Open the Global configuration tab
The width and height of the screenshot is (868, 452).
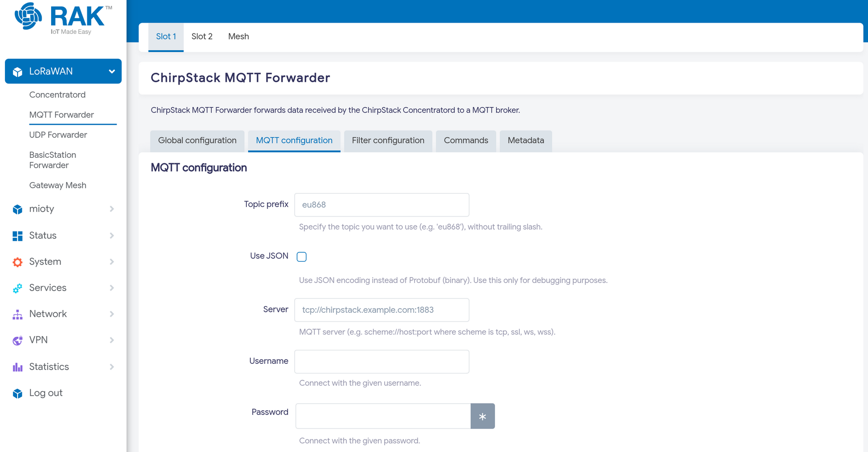[197, 141]
